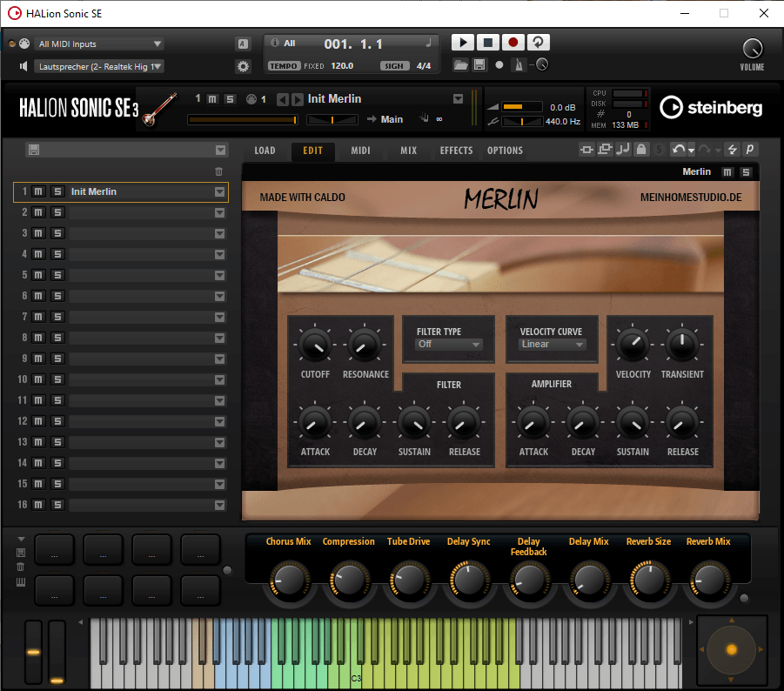Toggle the Loop playback button
784x691 pixels.
(538, 43)
